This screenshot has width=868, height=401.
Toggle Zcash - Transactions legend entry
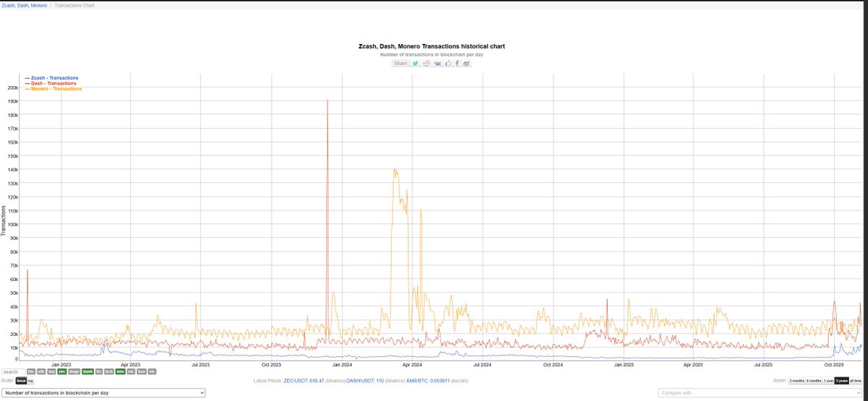tap(52, 77)
